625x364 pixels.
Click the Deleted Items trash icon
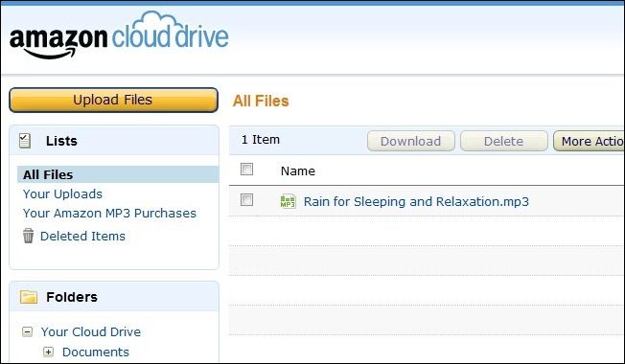click(28, 236)
